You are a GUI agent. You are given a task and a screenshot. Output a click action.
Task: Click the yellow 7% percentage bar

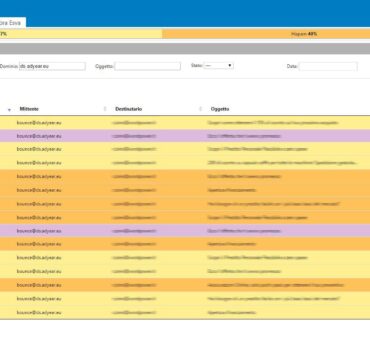[x=81, y=34]
